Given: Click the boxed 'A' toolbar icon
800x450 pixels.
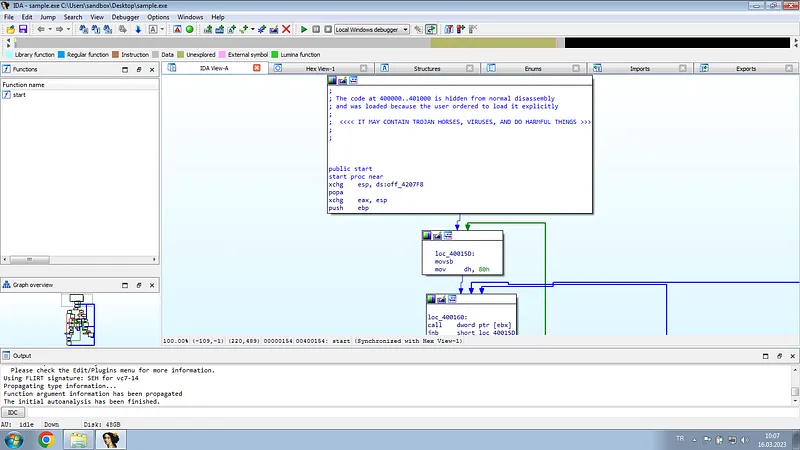Looking at the screenshot, I should pos(153,30).
